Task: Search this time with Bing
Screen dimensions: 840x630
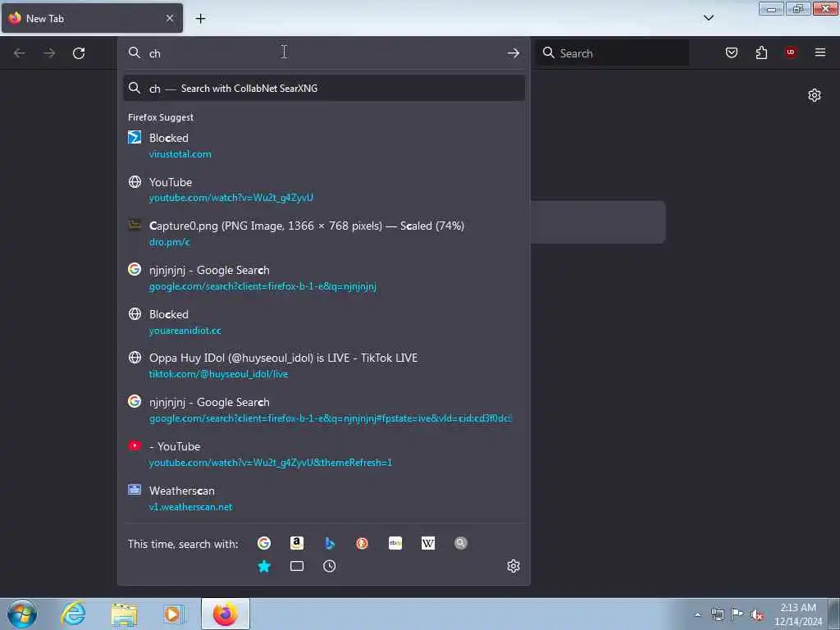Action: pos(330,543)
